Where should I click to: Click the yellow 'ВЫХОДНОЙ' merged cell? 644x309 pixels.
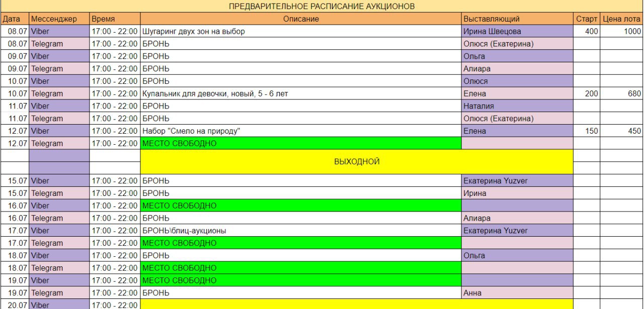pyautogui.click(x=357, y=162)
